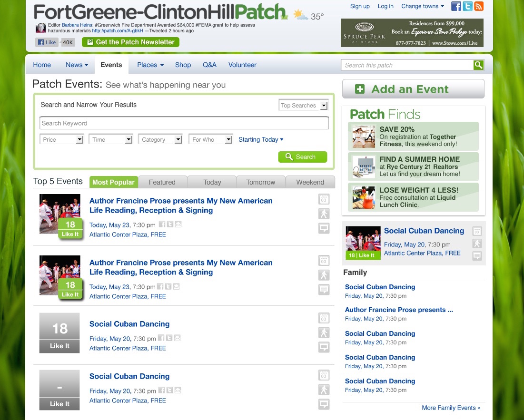Click the Log in link
Screen dimensions: 524x420
(x=386, y=6)
